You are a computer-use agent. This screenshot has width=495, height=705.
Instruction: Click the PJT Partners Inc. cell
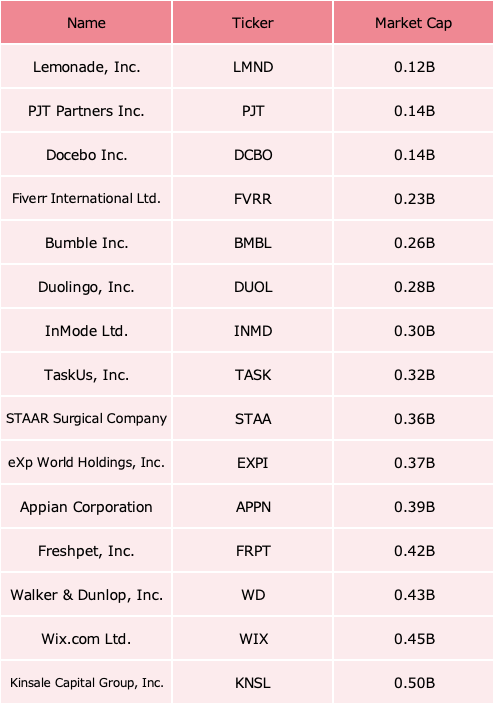tap(86, 110)
